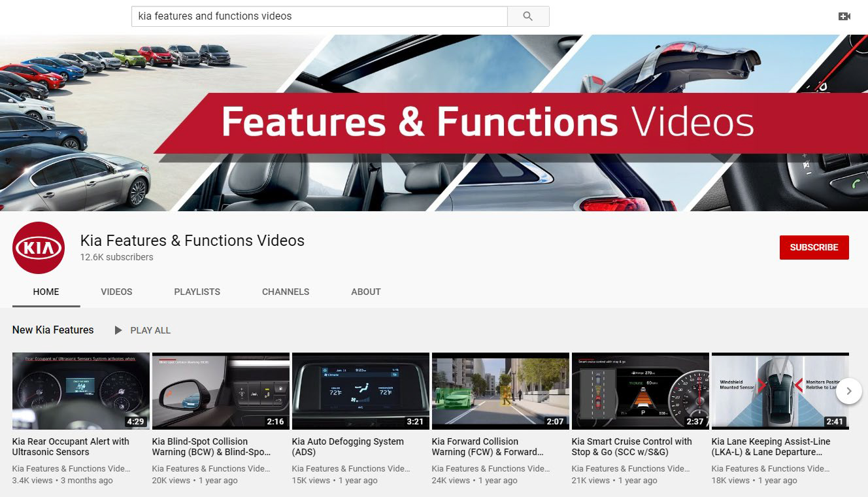Open the New Kia Features section title
868x497 pixels.
click(x=53, y=330)
